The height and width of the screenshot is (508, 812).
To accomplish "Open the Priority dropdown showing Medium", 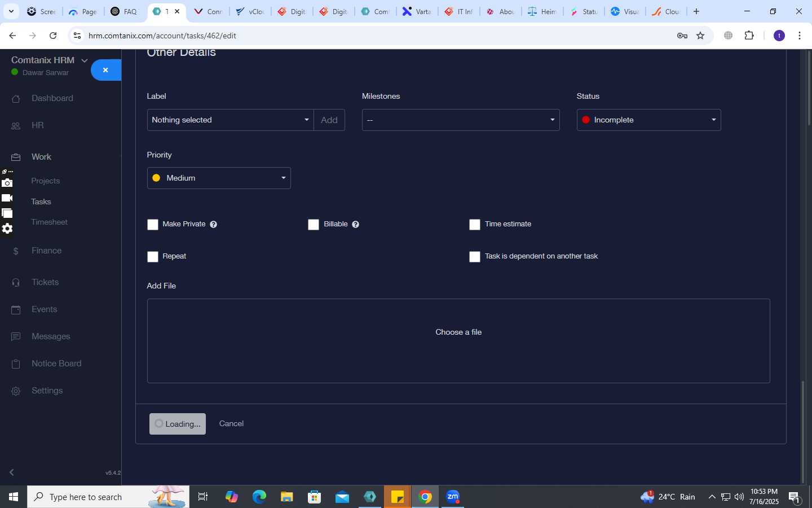I will pyautogui.click(x=219, y=178).
